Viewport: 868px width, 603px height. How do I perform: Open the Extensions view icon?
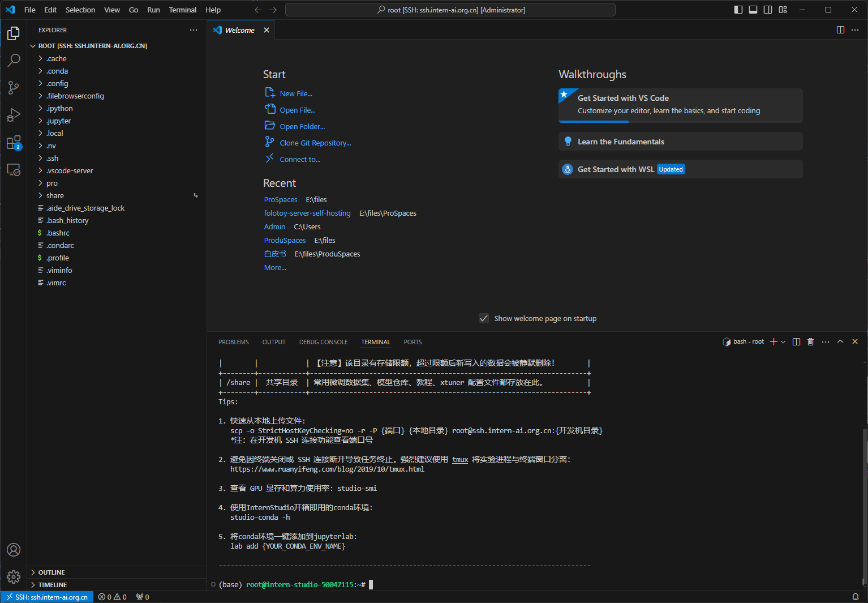coord(14,142)
